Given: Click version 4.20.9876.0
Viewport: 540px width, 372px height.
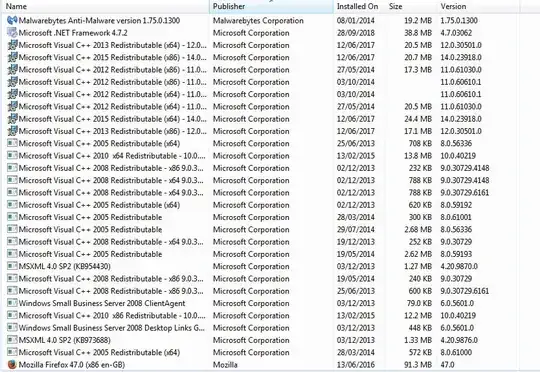Looking at the screenshot, I should (x=459, y=340).
